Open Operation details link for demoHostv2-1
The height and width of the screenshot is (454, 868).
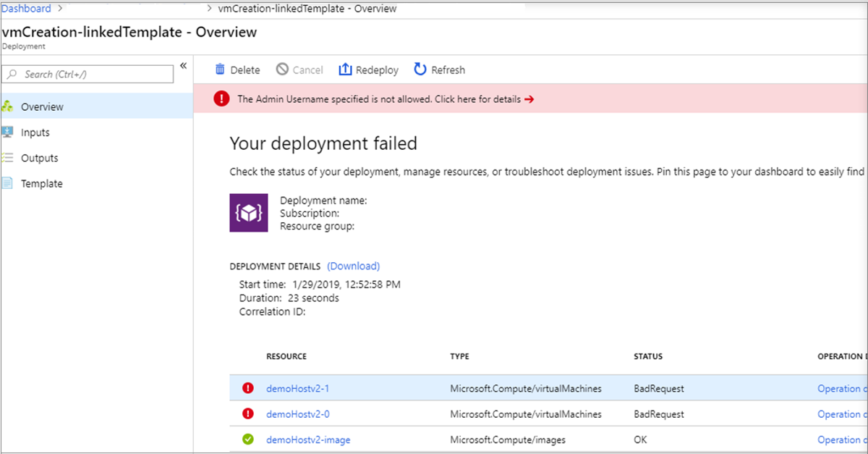(841, 388)
